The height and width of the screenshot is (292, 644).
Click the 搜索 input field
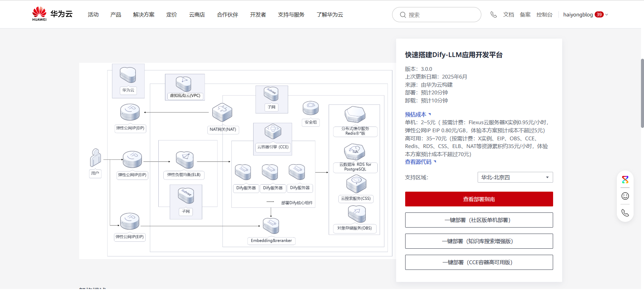[437, 15]
